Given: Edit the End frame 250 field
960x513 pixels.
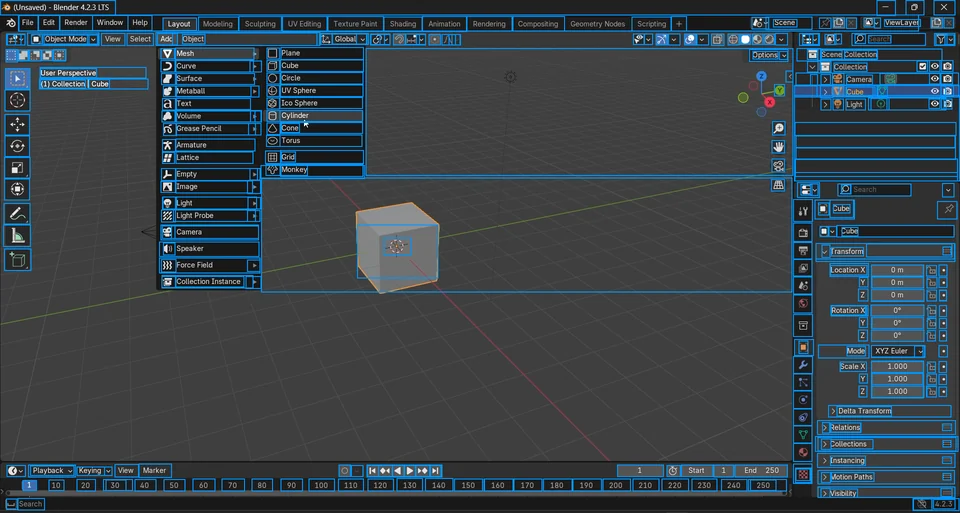Looking at the screenshot, I should point(761,471).
